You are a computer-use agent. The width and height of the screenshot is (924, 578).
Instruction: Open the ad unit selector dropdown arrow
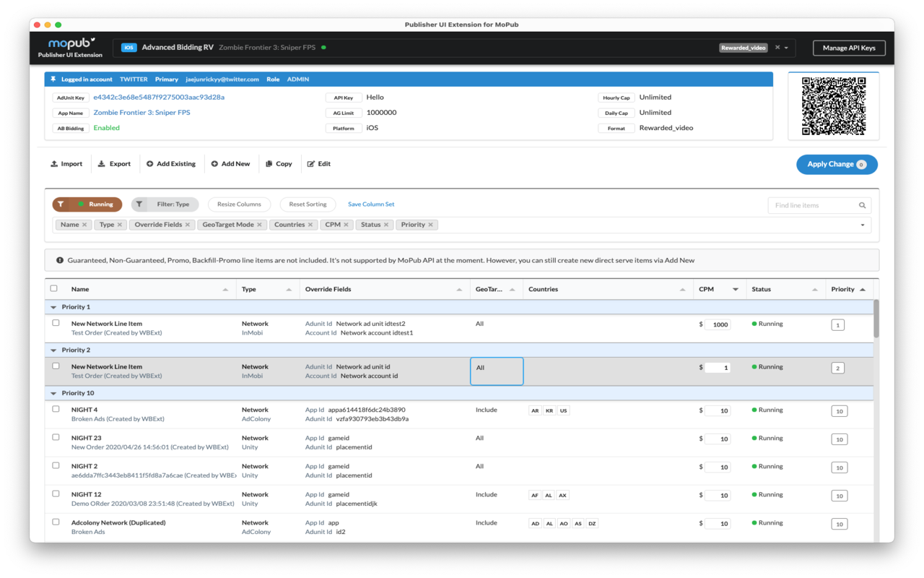(786, 48)
